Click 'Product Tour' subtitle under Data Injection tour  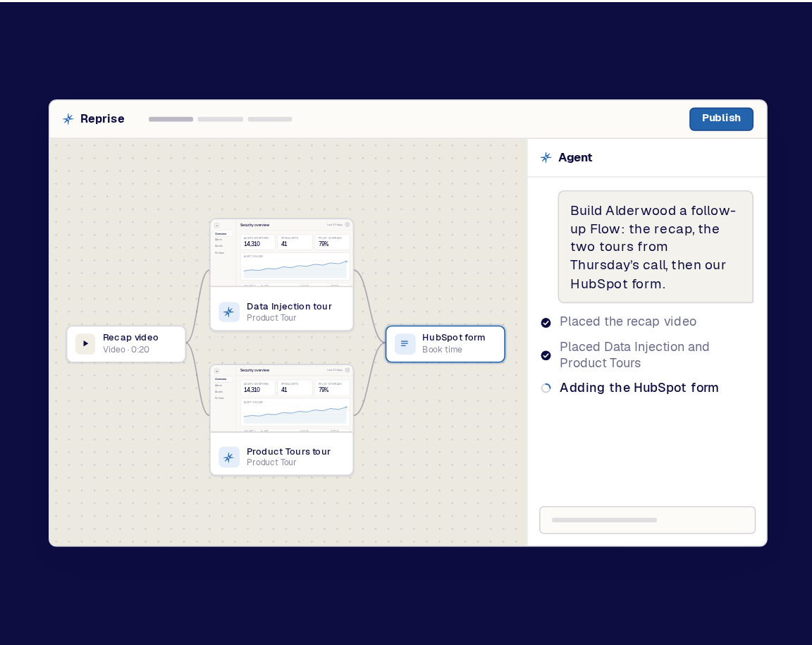[271, 318]
